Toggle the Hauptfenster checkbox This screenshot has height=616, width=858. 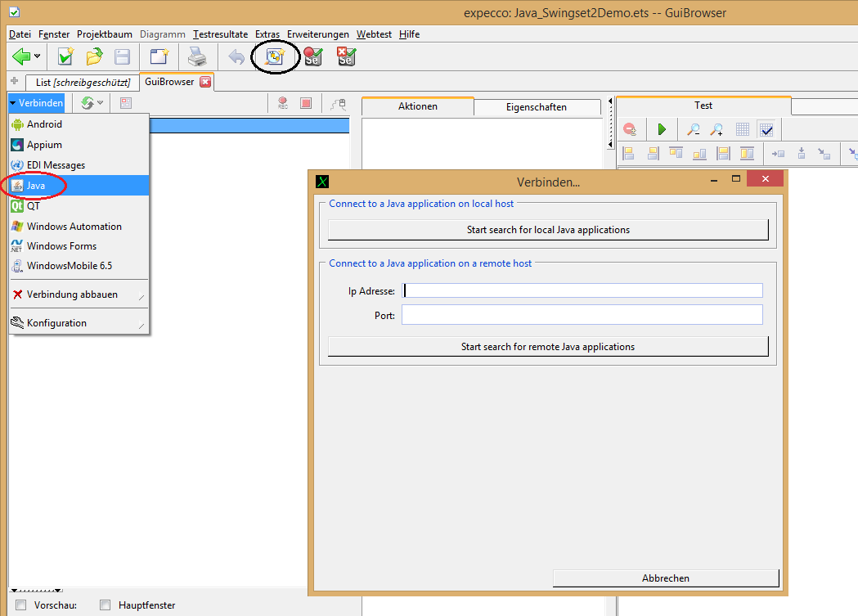point(105,605)
